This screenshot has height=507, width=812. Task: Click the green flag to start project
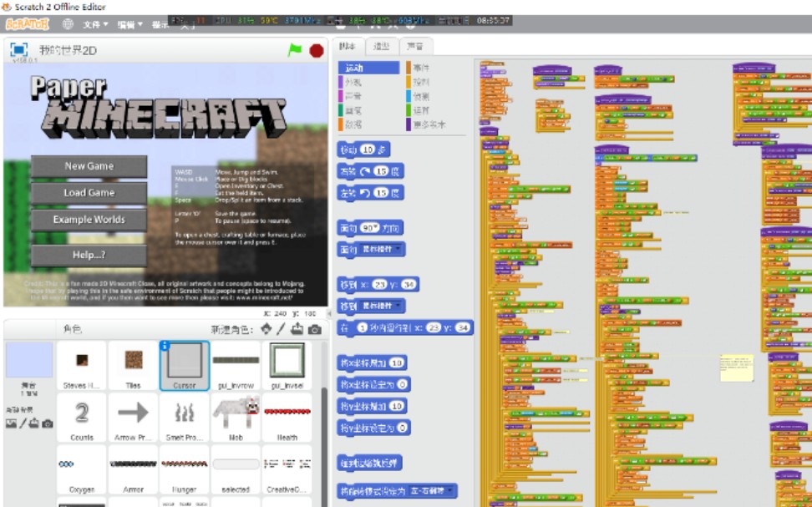(295, 50)
